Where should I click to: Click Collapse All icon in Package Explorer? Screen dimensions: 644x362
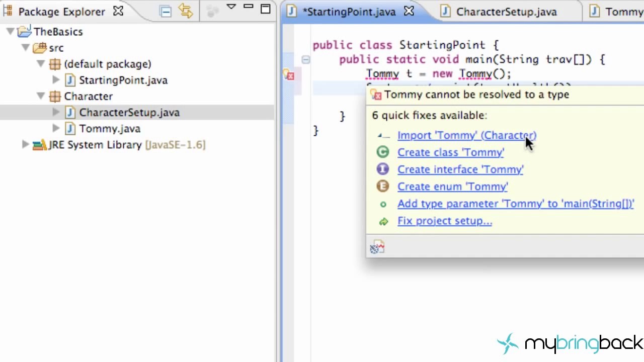[x=166, y=11]
